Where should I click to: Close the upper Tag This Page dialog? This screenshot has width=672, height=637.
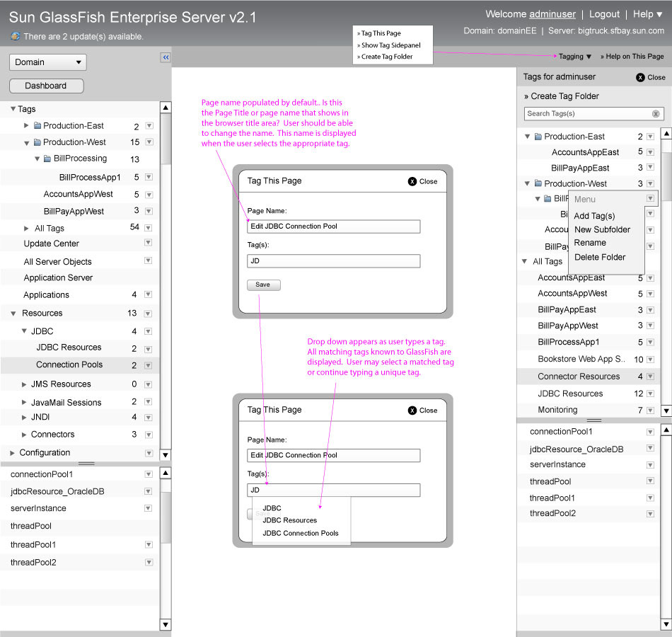click(422, 181)
